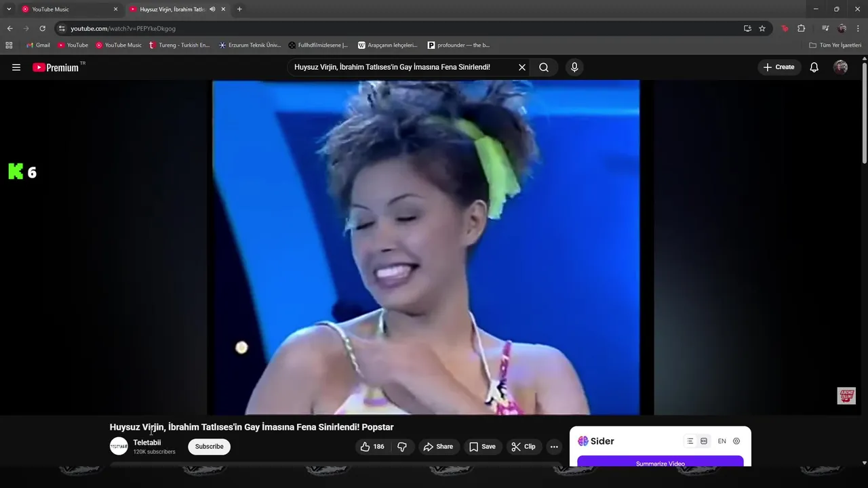Screen dimensions: 868x488
Task: Open Tüm Yer İşaretleri bookmarks folder
Action: [x=835, y=45]
